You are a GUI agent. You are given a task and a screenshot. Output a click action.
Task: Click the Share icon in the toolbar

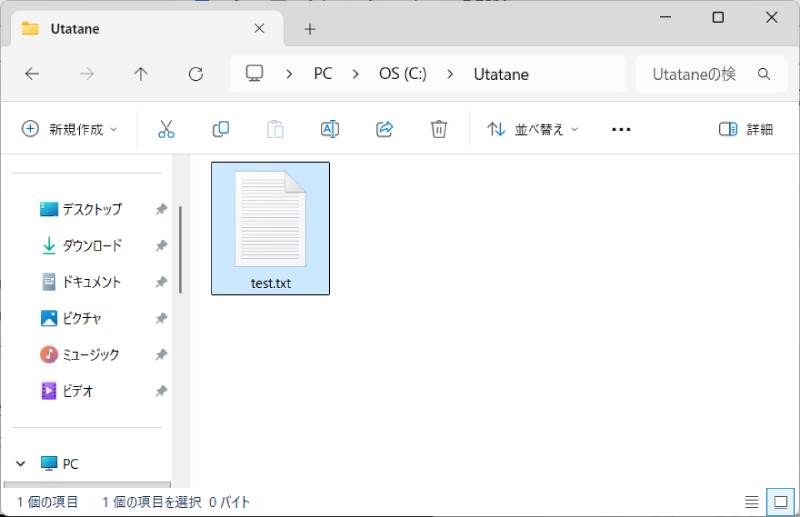click(x=384, y=129)
